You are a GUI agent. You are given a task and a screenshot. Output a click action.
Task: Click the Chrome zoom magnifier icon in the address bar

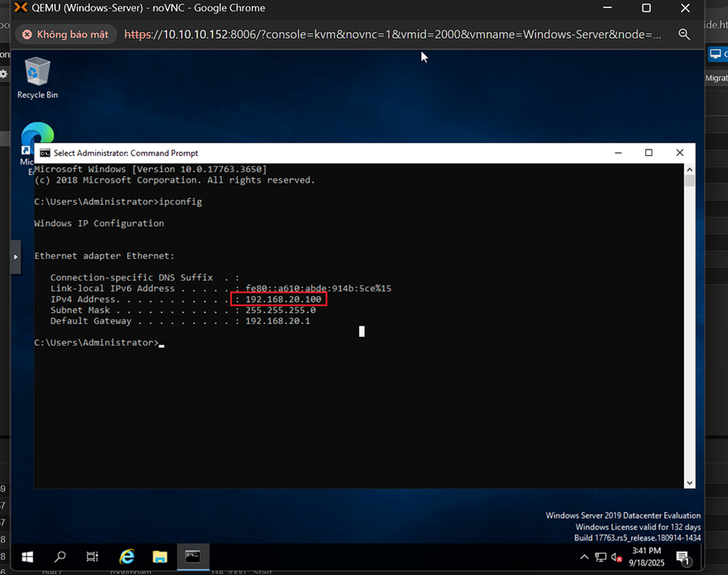click(x=684, y=35)
